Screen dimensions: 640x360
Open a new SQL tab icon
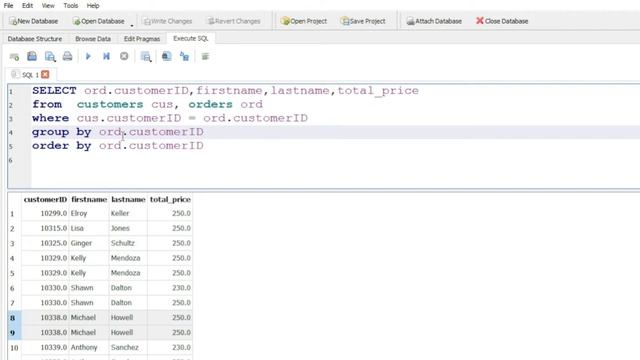[14, 56]
